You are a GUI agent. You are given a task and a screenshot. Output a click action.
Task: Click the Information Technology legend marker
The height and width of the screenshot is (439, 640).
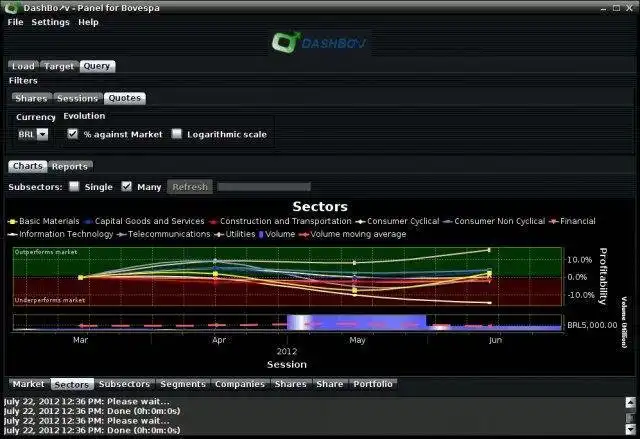(x=12, y=235)
